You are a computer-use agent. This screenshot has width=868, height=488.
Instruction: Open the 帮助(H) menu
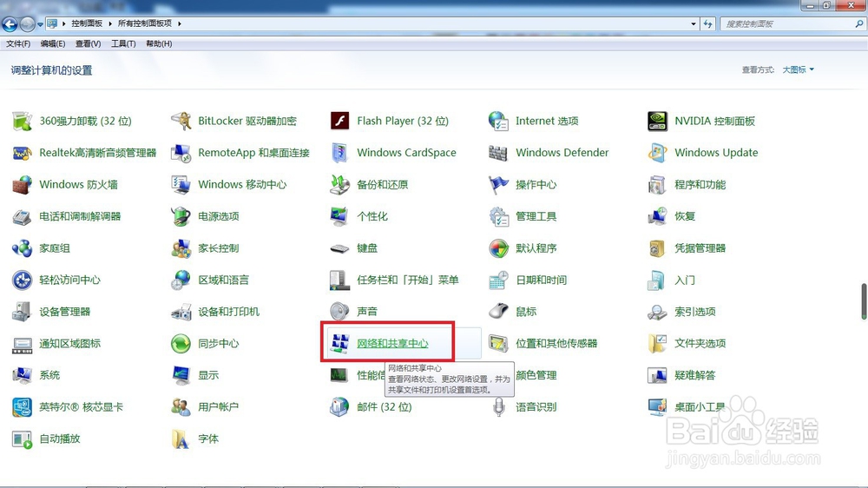[159, 43]
